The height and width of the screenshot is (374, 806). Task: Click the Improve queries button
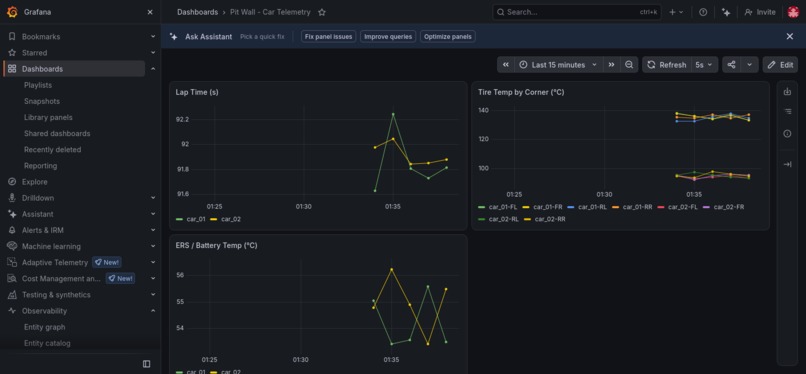(388, 36)
